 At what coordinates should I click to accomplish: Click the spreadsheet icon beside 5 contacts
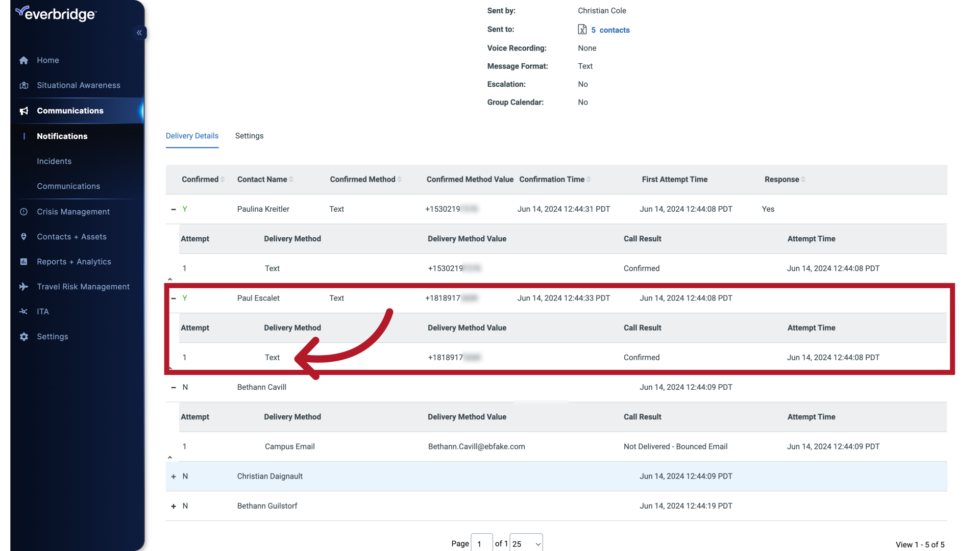[582, 29]
